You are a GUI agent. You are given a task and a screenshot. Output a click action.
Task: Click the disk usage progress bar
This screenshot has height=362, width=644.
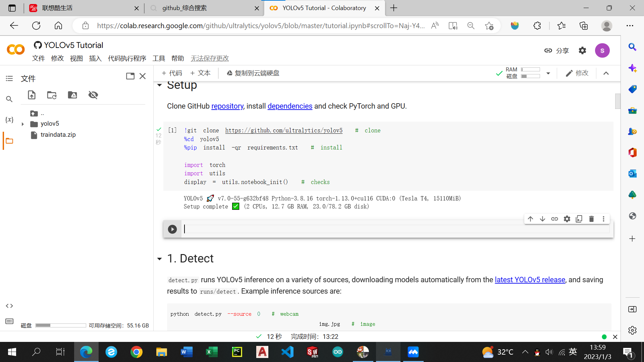coord(61,325)
